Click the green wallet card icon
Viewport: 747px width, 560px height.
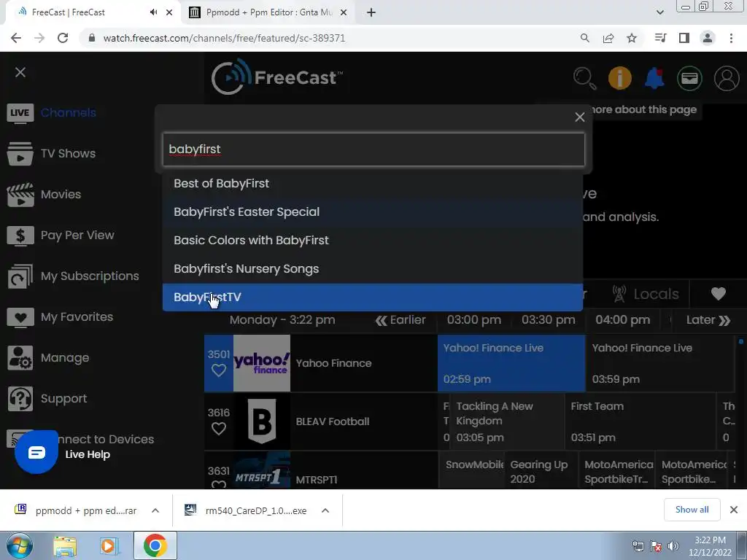coord(689,78)
